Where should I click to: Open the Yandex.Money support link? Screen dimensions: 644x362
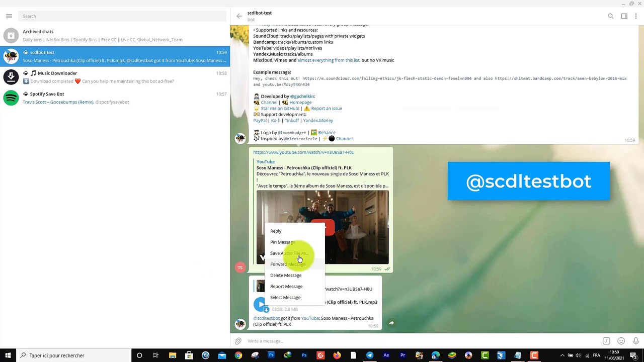317,121
